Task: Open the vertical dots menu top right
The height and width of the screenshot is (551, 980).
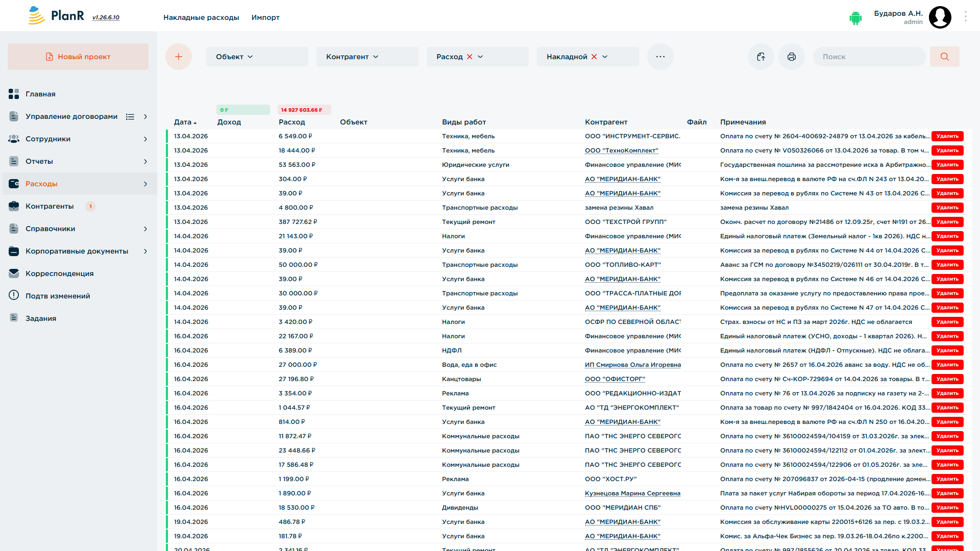Action: (x=966, y=17)
